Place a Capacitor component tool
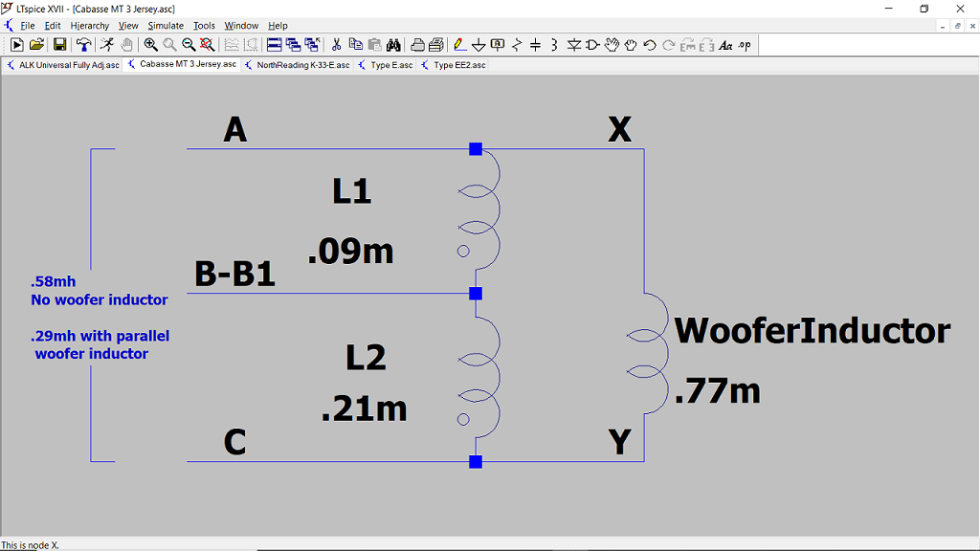 [x=535, y=44]
